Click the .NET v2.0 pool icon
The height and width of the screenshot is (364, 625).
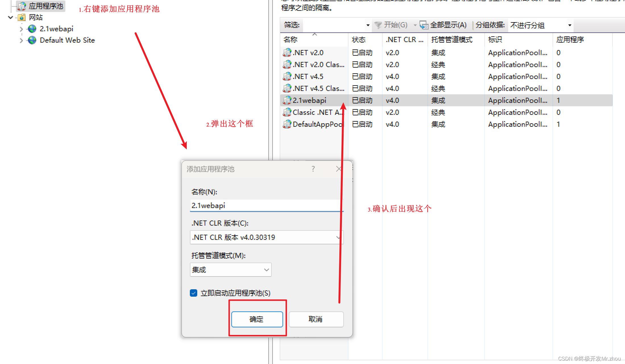click(x=287, y=53)
